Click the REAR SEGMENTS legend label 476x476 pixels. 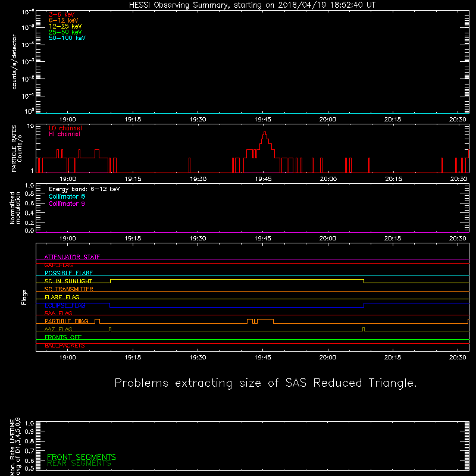79,464
